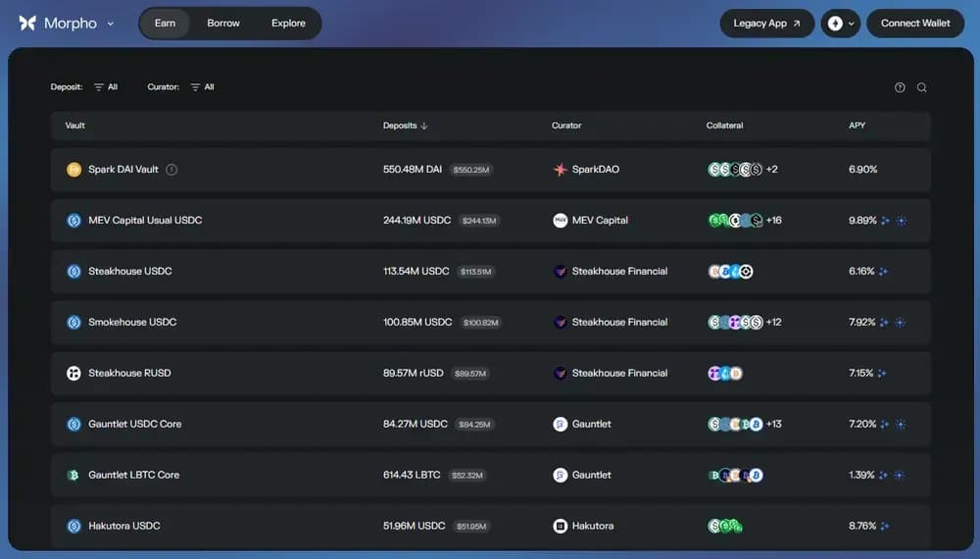Click the +13 collateral count in Gauntlet USDC Core row
Screen dimensions: 980x559
click(774, 424)
